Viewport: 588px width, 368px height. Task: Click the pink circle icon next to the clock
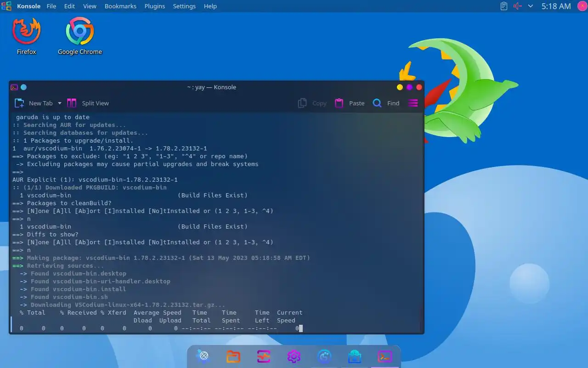[x=582, y=6]
